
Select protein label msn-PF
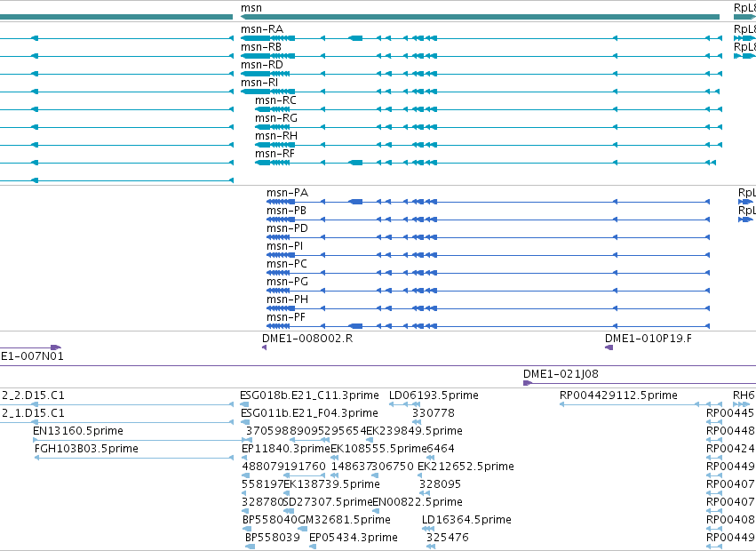tap(286, 318)
